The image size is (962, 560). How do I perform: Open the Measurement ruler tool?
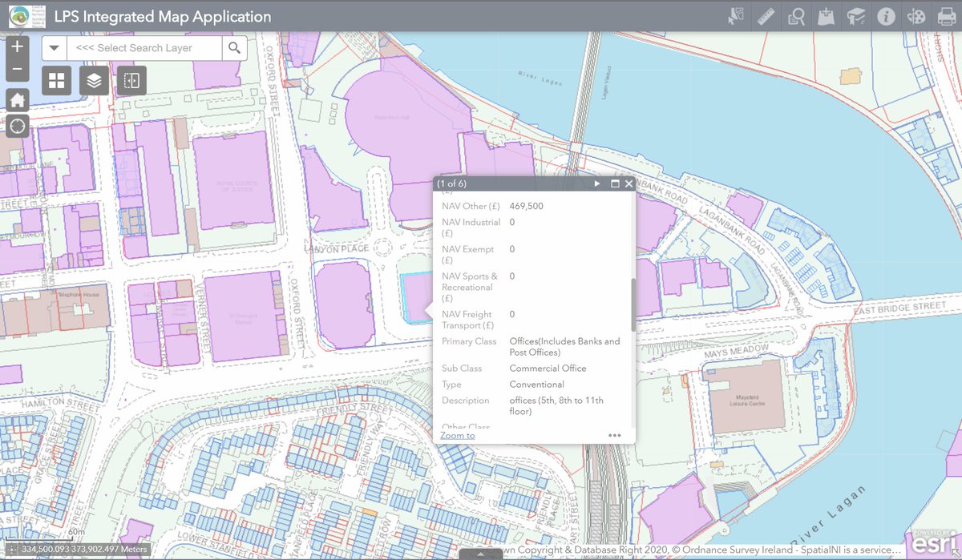coord(766,16)
